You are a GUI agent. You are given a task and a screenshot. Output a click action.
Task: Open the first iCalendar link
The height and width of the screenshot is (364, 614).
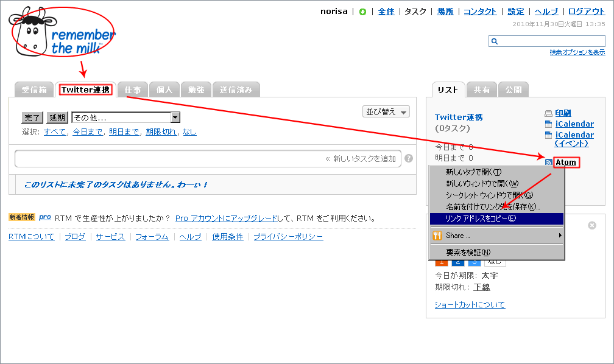coord(574,124)
